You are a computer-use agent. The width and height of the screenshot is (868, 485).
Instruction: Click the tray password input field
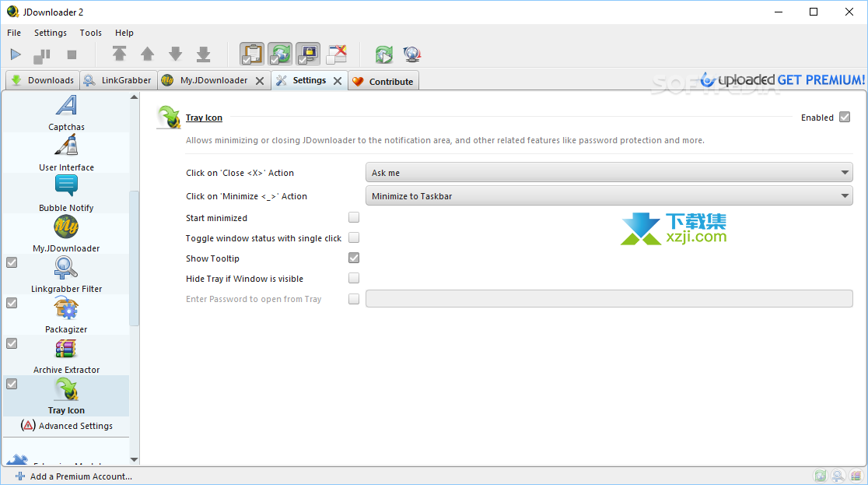[x=609, y=299]
